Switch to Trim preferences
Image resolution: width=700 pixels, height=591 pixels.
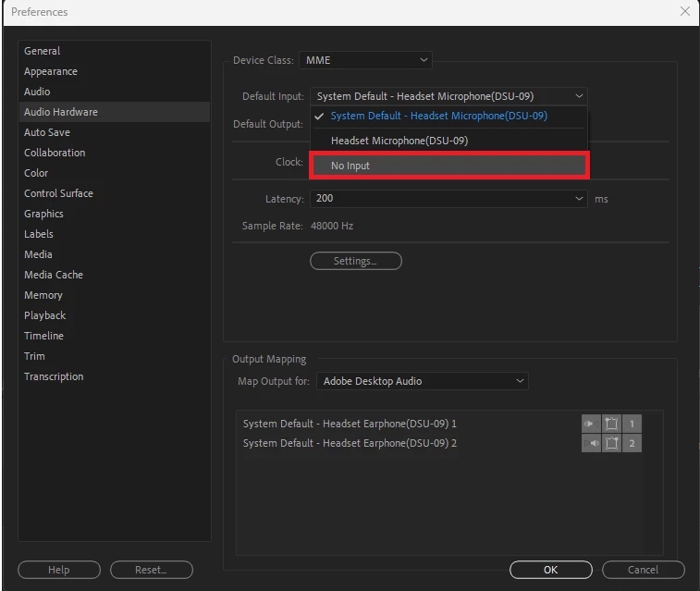[x=115, y=356]
